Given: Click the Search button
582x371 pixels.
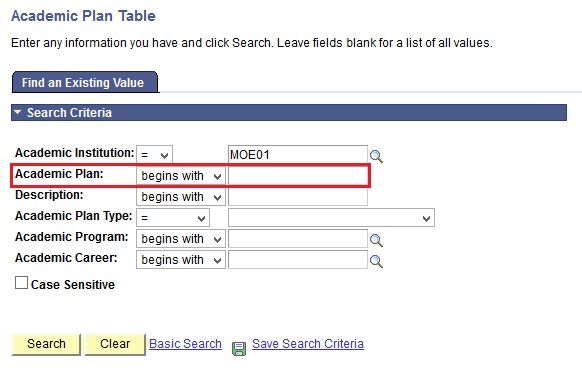Looking at the screenshot, I should (46, 344).
